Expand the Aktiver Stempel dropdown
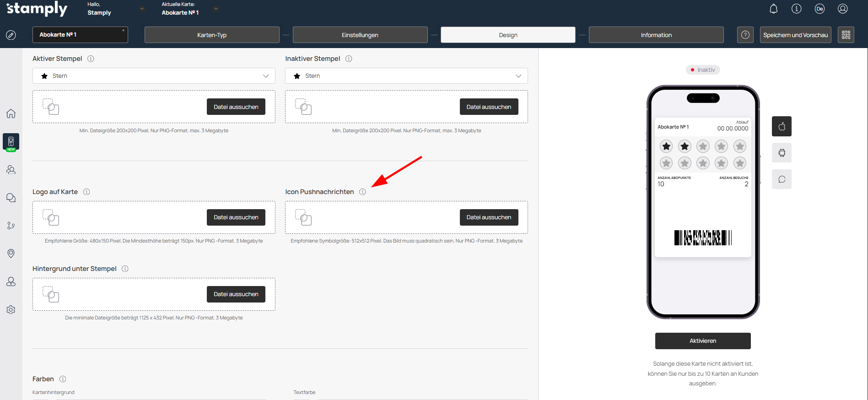 tap(154, 76)
